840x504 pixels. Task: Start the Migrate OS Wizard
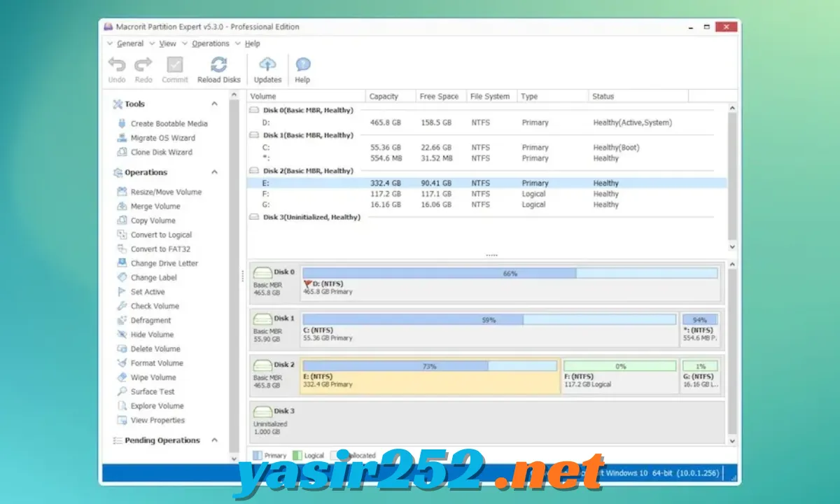pos(163,138)
